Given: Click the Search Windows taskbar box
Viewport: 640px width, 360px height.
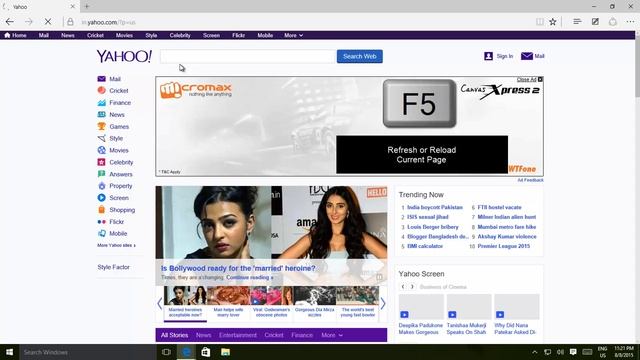Looking at the screenshot, I should click(87, 352).
